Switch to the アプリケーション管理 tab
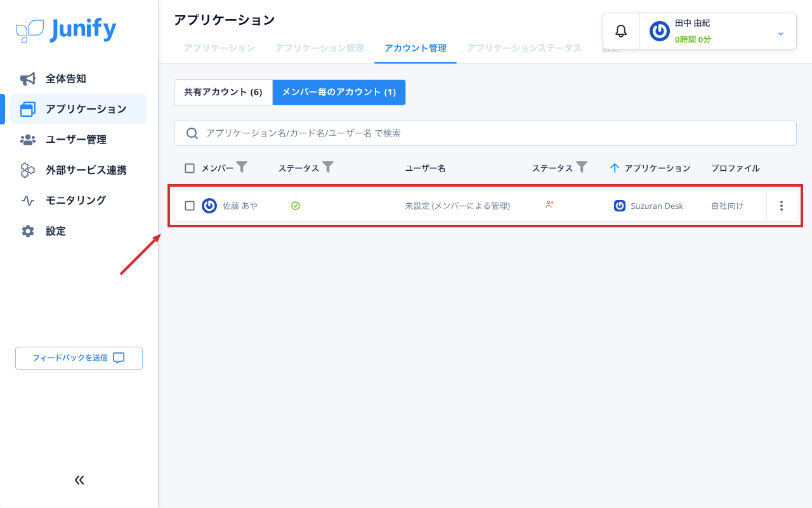The width and height of the screenshot is (812, 508). (x=319, y=48)
